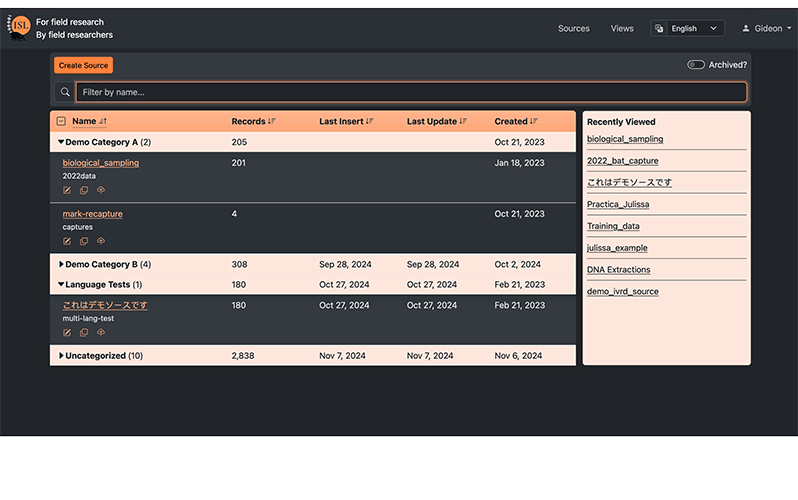798x500 pixels.
Task: Expand the Demo Category B group
Action: [61, 265]
